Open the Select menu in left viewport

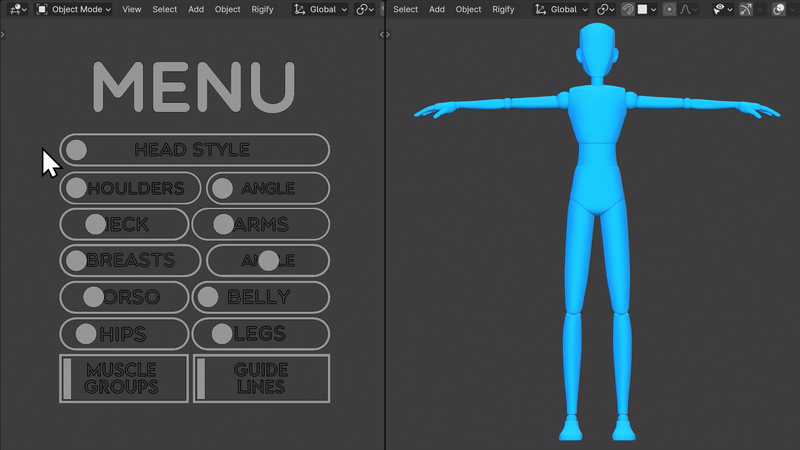(164, 9)
